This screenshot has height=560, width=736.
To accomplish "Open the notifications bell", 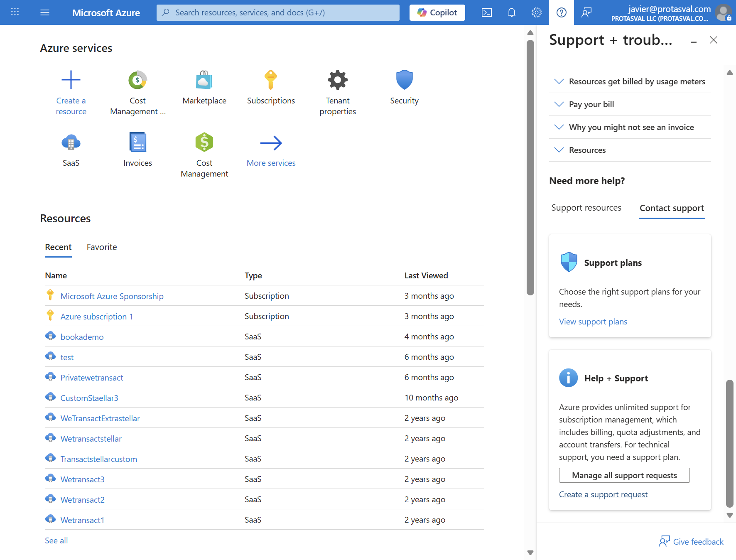I will pos(512,12).
